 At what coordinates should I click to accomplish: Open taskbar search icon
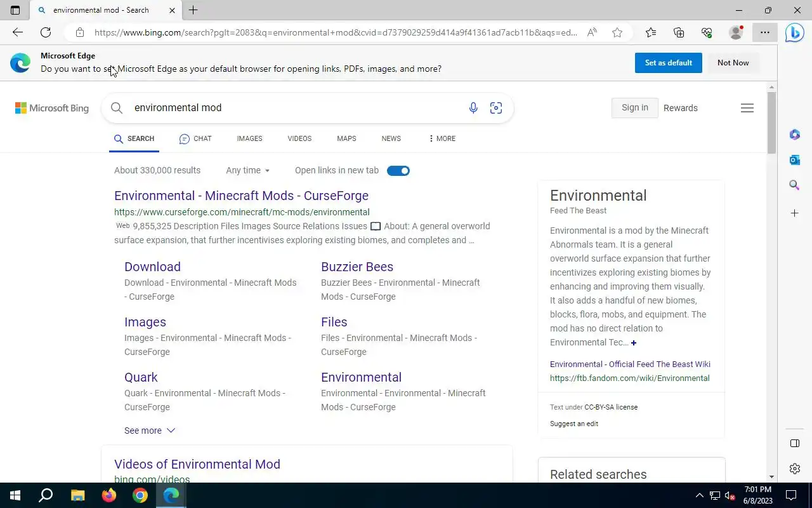point(46,495)
